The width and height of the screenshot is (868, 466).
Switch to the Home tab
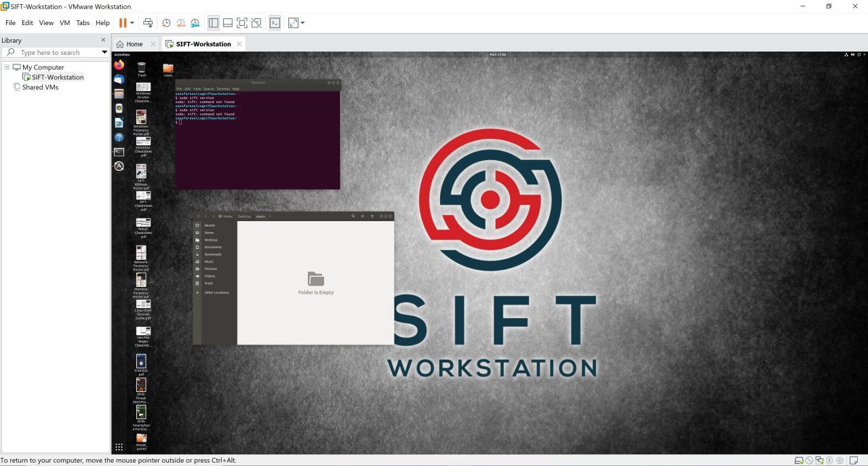click(134, 43)
